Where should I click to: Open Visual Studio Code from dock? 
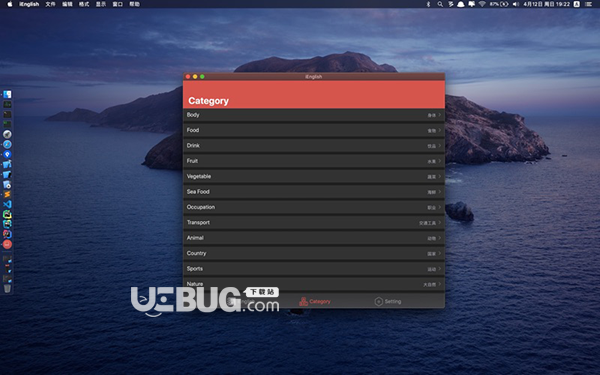coord(7,204)
